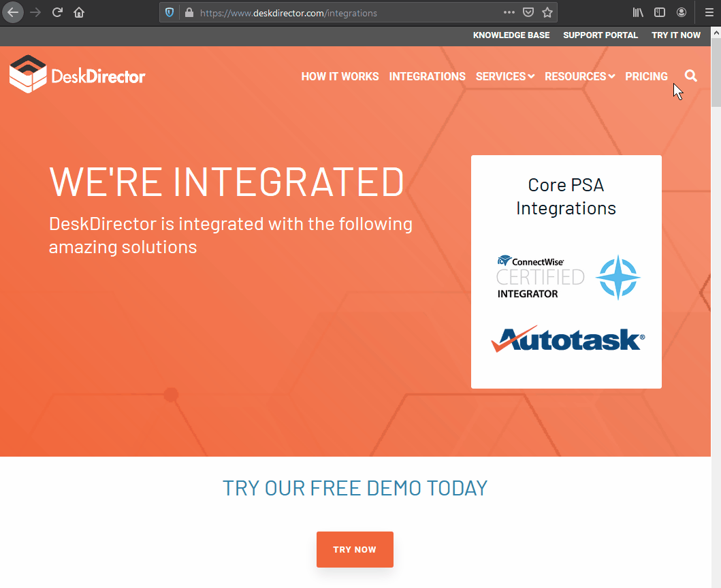
Task: Click the Try Our Free Demo Today heading
Action: pos(355,488)
